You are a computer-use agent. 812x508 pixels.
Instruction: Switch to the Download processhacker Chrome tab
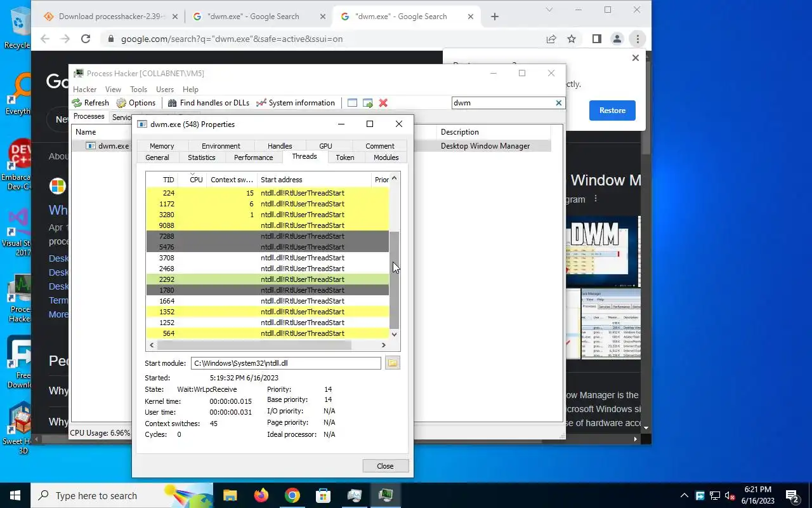(x=112, y=17)
